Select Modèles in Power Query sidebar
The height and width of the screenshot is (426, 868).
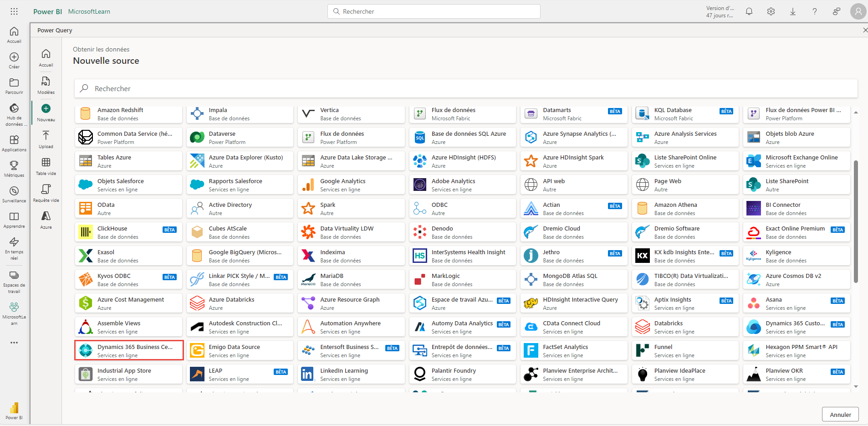(x=46, y=86)
